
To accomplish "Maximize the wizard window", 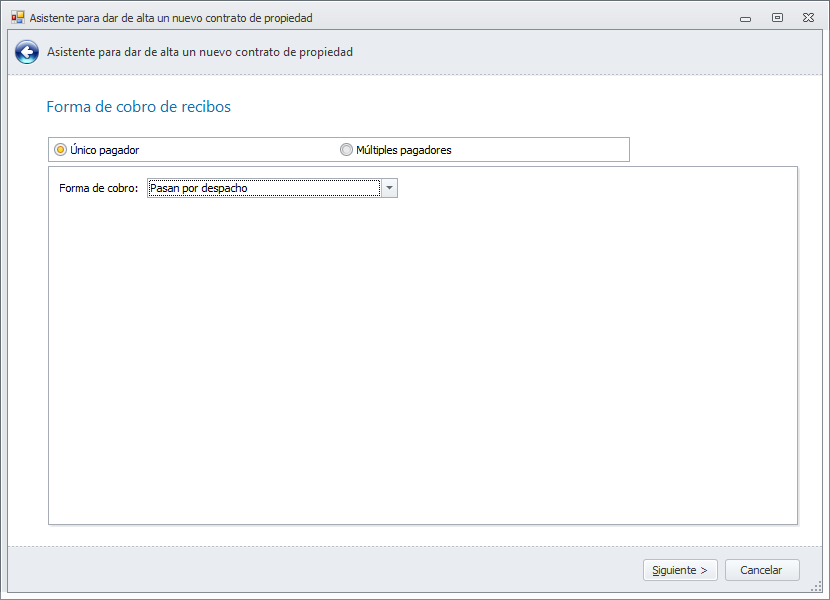I will (x=777, y=17).
